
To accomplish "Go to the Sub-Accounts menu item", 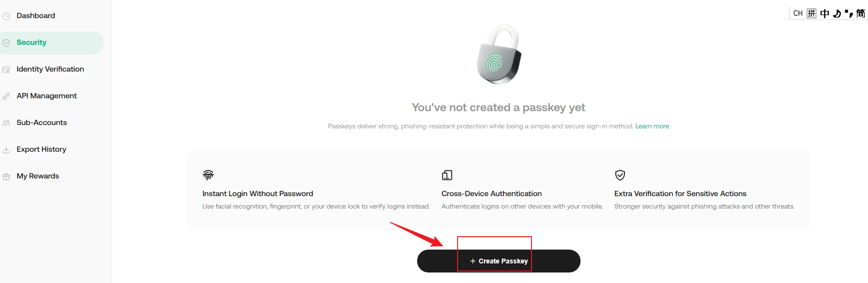I will [42, 123].
